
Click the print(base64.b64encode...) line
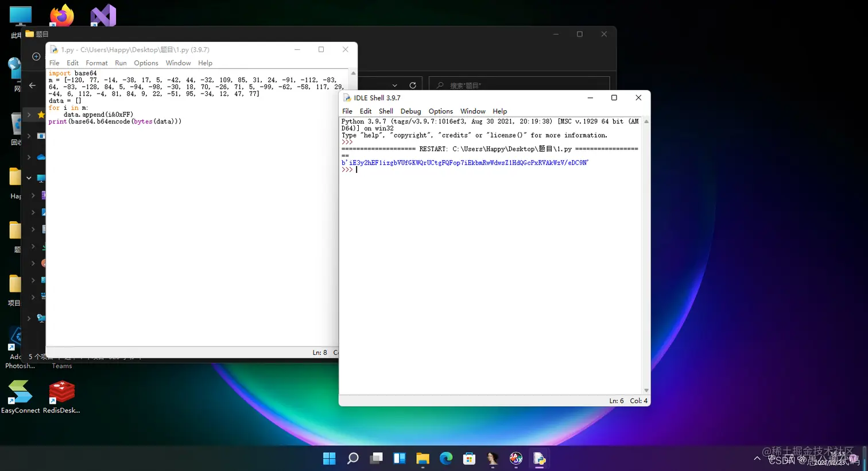115,121
